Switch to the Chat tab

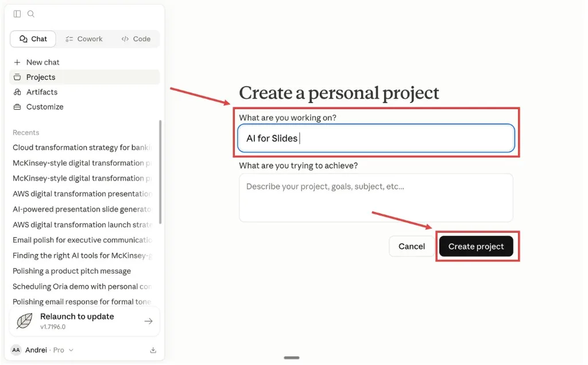point(33,39)
